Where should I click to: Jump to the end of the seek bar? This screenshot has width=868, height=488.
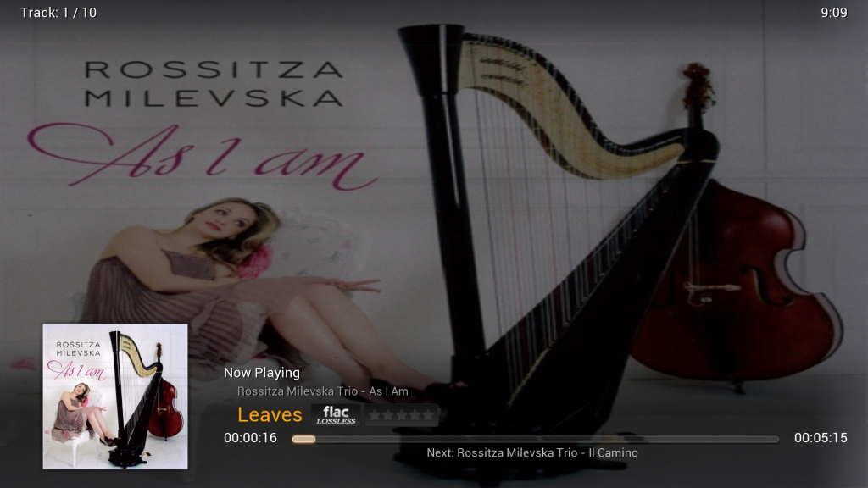[x=776, y=440]
